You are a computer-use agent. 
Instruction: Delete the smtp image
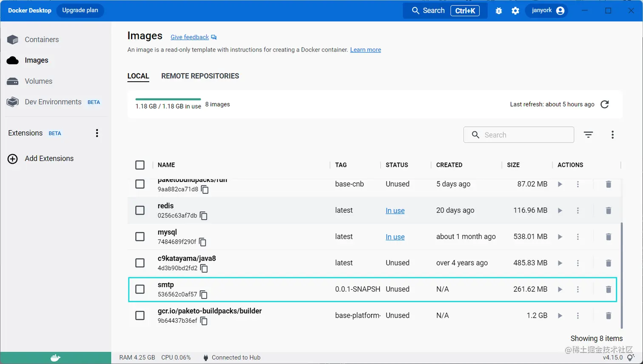pos(609,290)
